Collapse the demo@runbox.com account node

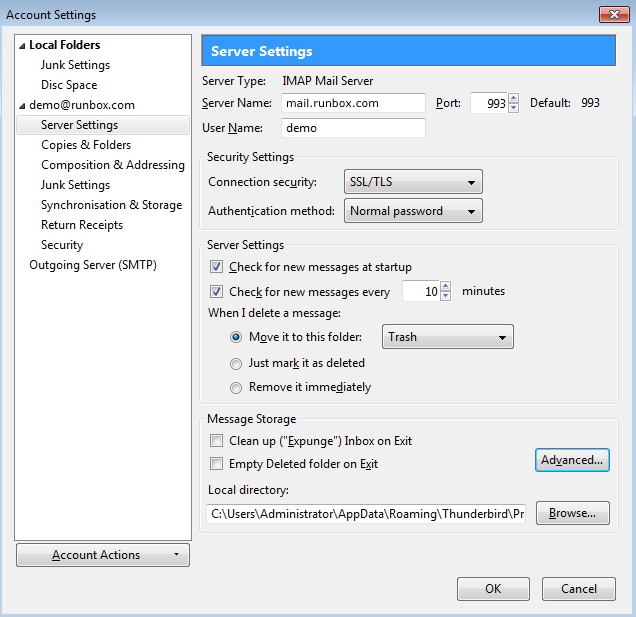[x=22, y=105]
